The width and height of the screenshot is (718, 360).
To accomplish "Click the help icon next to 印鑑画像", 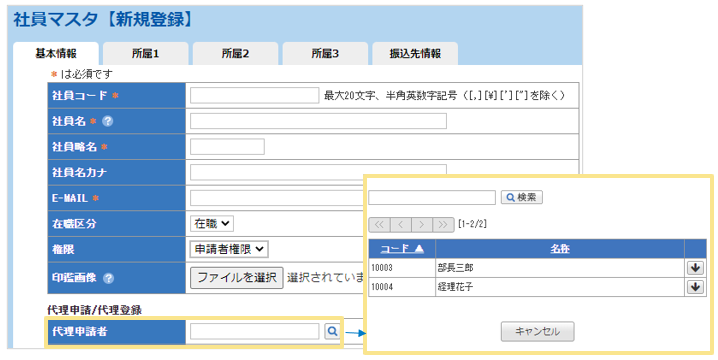I will pos(109,278).
